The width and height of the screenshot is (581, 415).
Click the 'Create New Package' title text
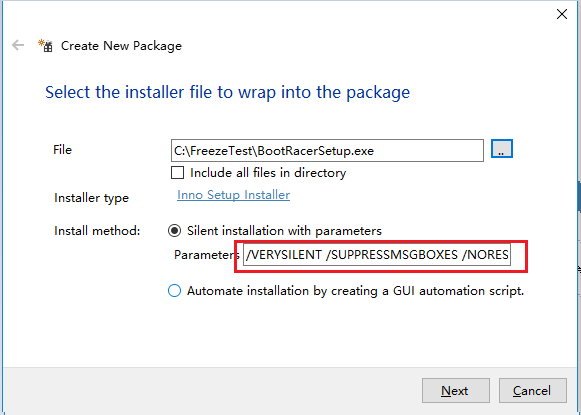121,46
